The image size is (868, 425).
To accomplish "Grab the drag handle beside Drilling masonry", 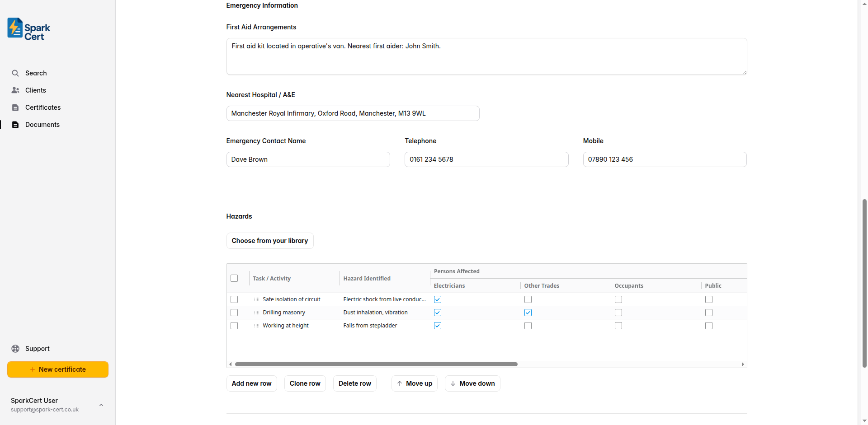I will [257, 312].
